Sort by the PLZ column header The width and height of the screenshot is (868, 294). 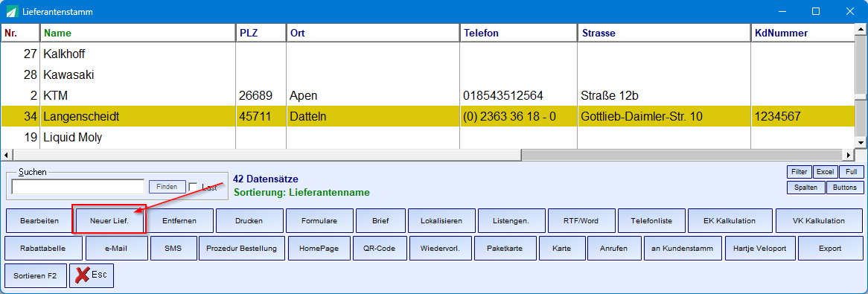coord(261,33)
